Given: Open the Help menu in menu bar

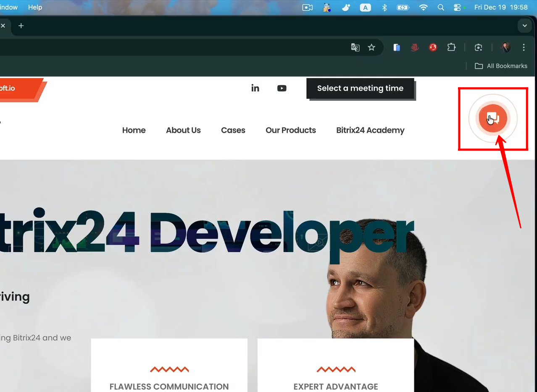Looking at the screenshot, I should (35, 7).
